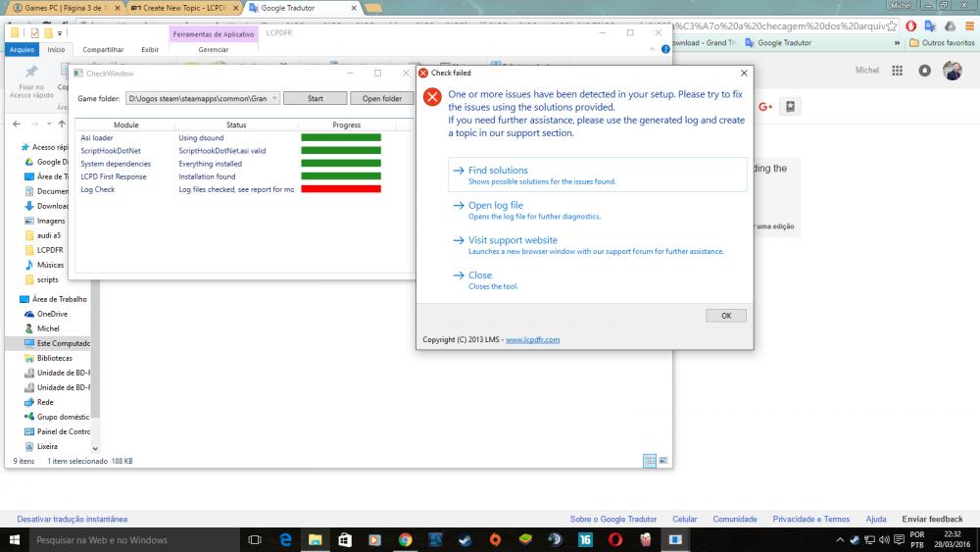This screenshot has height=552, width=980.
Task: Open Steam from the taskbar
Action: click(x=465, y=539)
